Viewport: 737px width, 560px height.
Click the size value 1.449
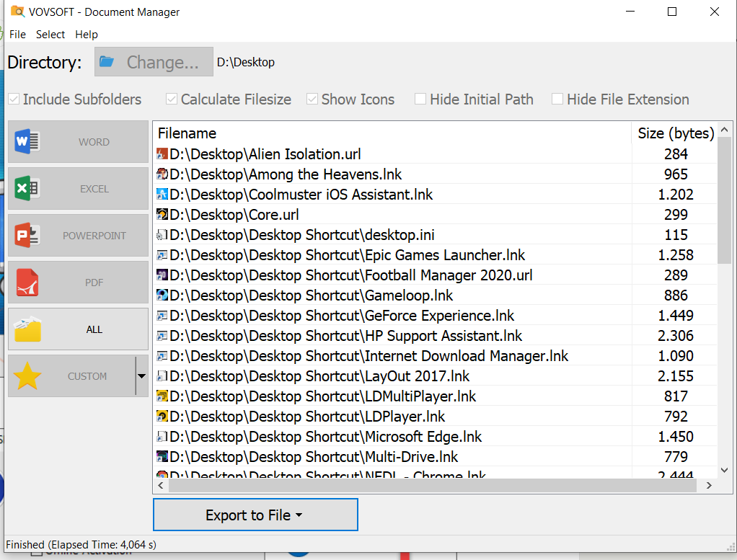(676, 316)
